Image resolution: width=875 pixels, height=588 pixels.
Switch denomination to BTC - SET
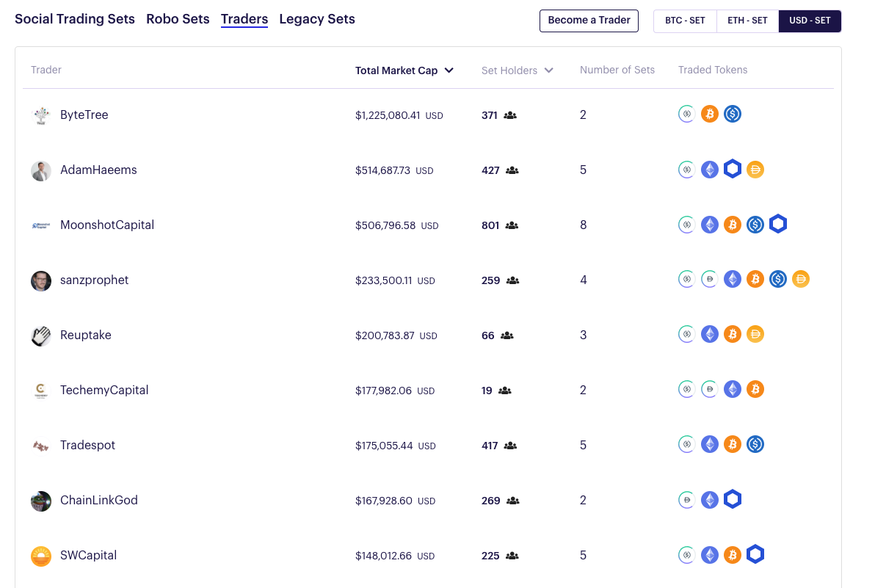tap(685, 21)
